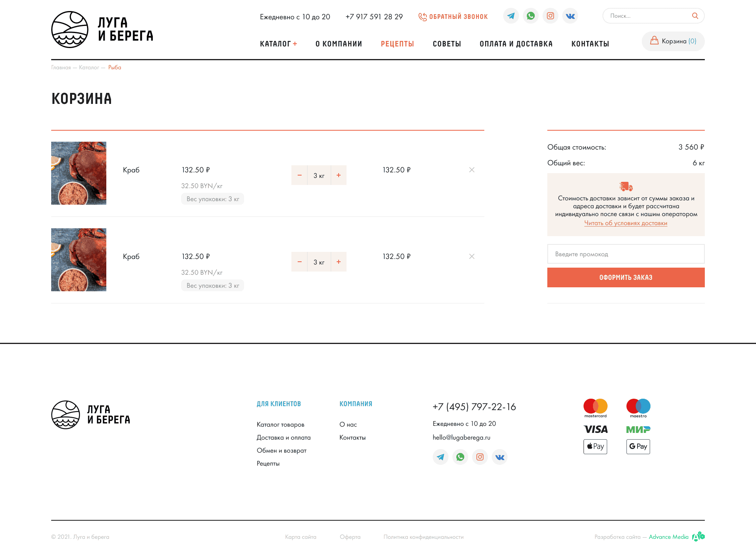Expand the Каталог menu
Screen dimensions: 756x551
pos(278,44)
